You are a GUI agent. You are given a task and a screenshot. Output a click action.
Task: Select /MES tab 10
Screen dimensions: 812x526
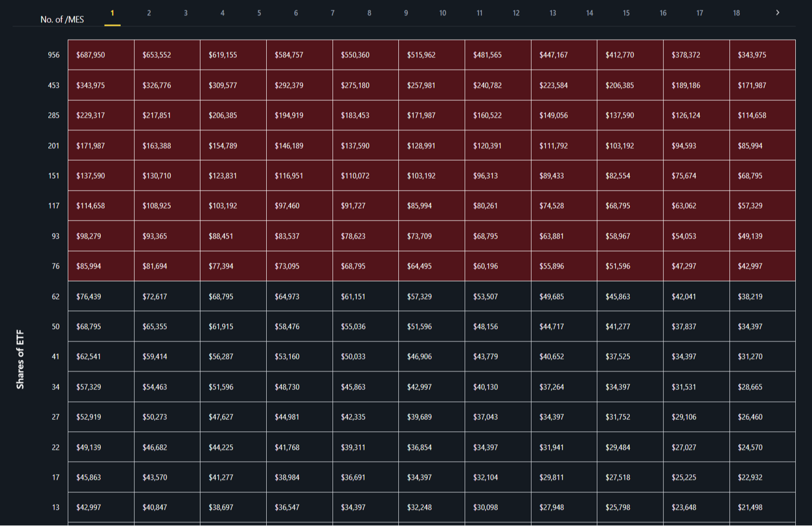tap(443, 13)
